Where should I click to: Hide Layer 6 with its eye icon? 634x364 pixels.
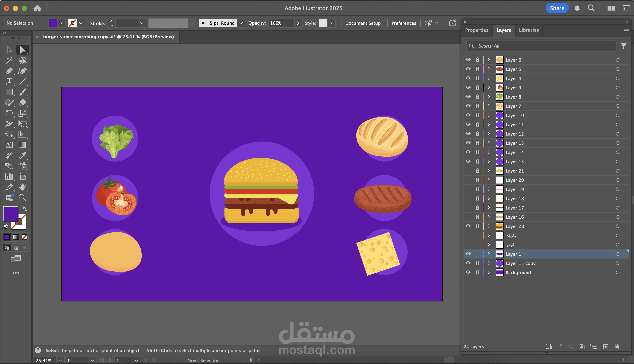coord(468,60)
